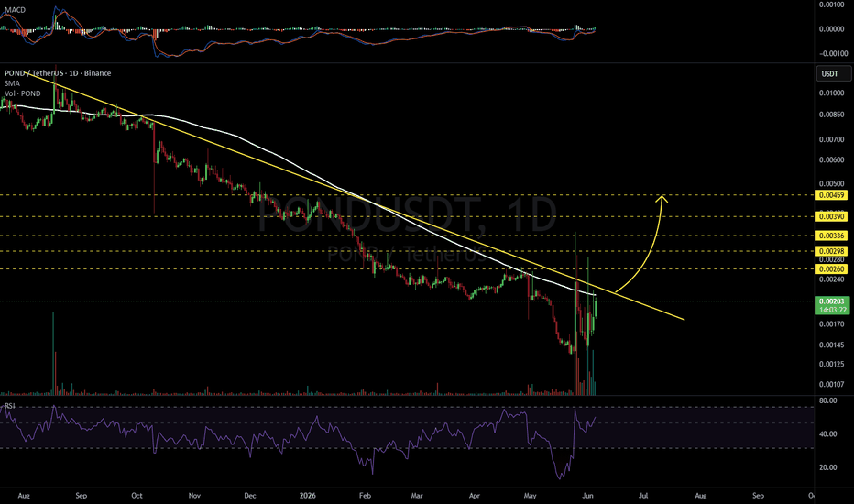Screen dimensions: 854x504
Task: Click the PONDUSDT 1D Binance title
Action: 58,73
